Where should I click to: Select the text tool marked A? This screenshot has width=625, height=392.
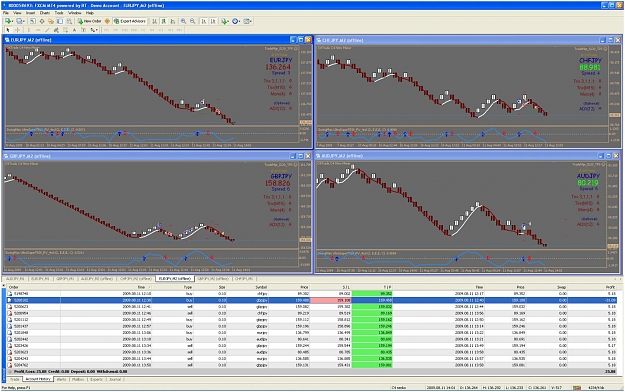pos(75,30)
